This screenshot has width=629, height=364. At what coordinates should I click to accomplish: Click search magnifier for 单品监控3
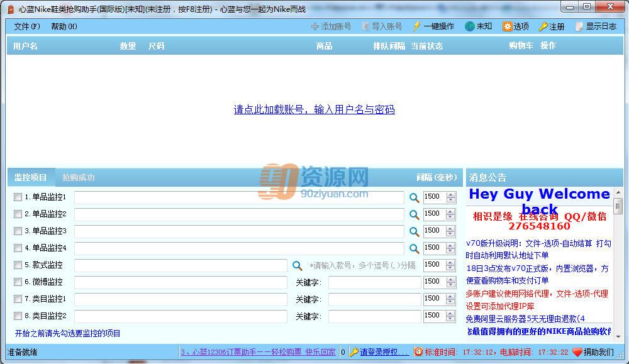pos(414,231)
